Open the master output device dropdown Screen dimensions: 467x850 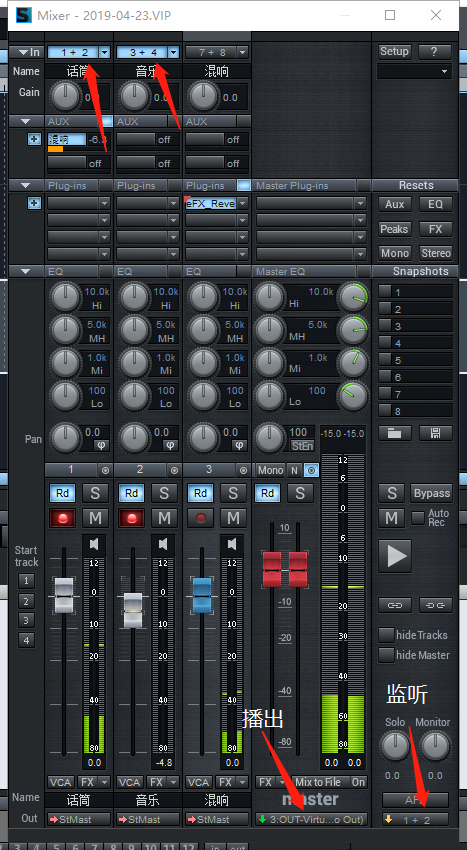pos(311,819)
